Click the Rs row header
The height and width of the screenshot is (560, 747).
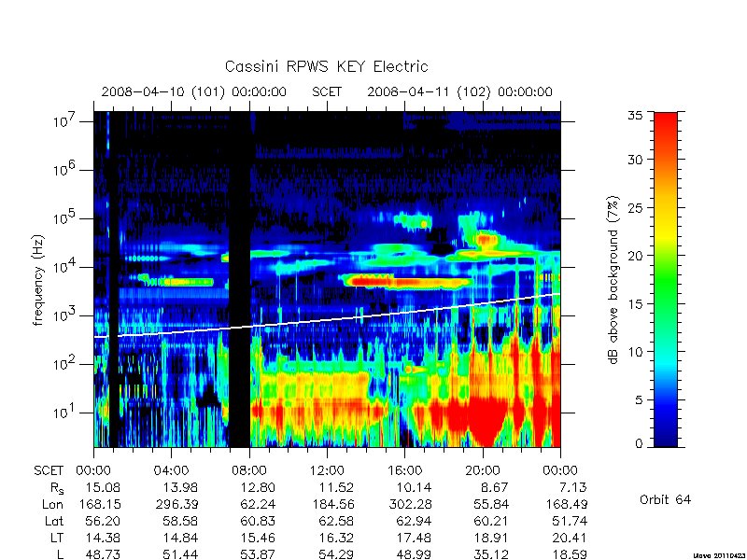(x=57, y=488)
